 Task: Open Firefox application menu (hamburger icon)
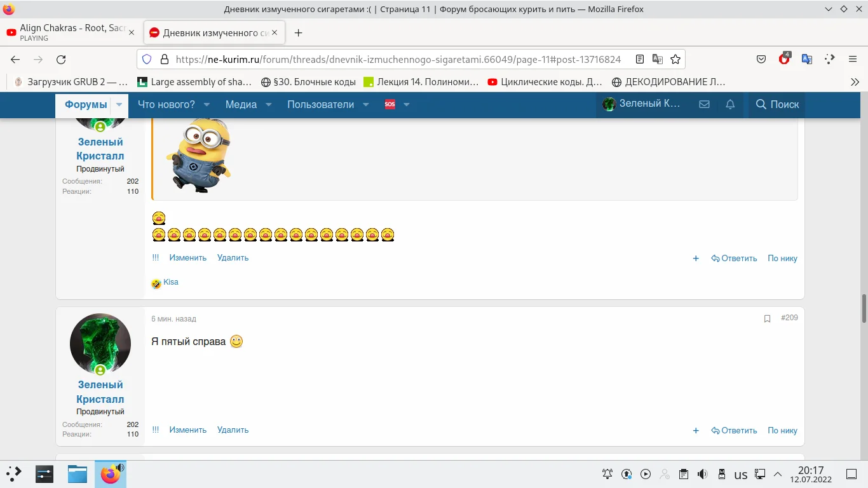[852, 58]
